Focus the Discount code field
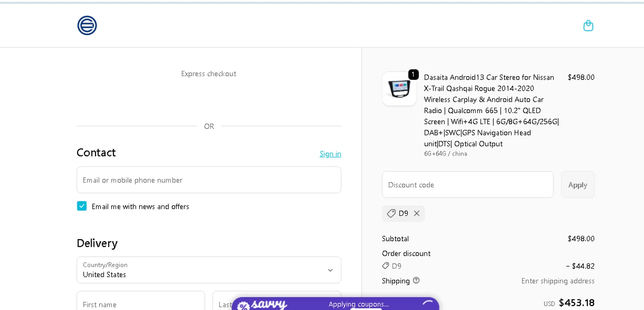The image size is (644, 310). pyautogui.click(x=468, y=184)
